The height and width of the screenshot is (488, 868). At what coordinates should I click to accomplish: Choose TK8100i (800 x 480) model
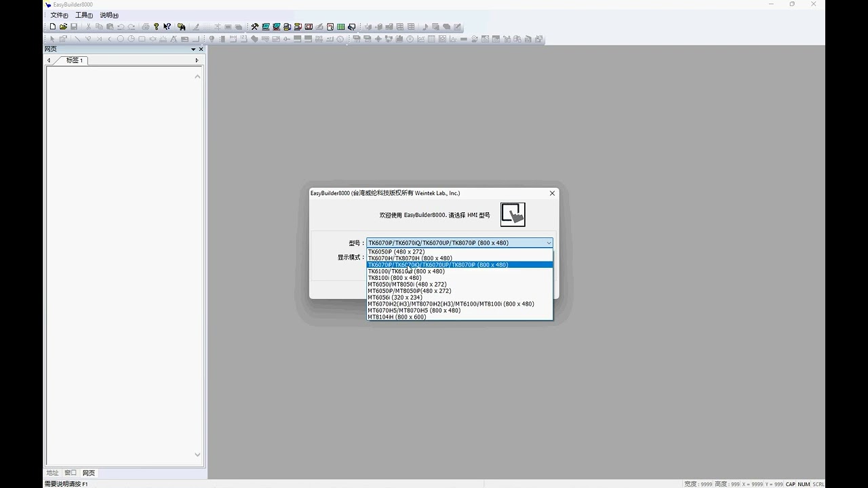(x=460, y=278)
